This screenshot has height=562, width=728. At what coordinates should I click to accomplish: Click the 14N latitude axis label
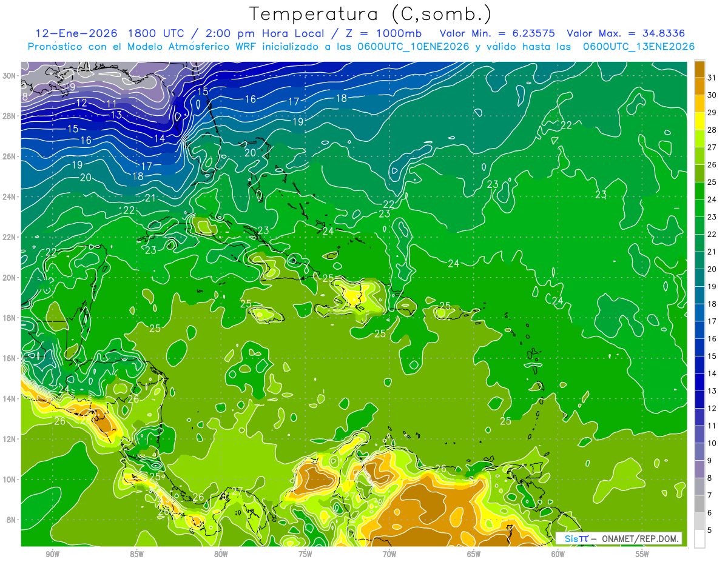pyautogui.click(x=10, y=398)
